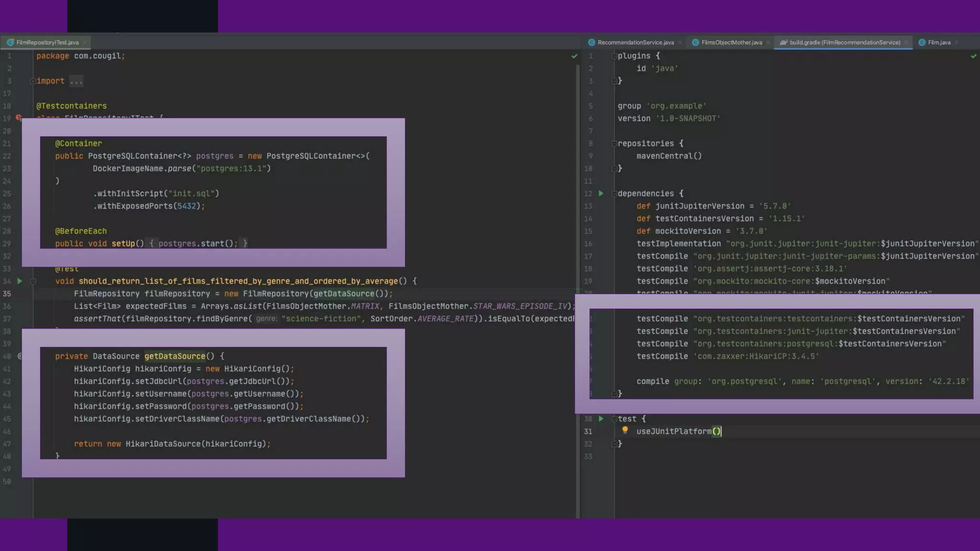This screenshot has width=980, height=551.
Task: Click run arrow beside test block
Action: pos(601,419)
